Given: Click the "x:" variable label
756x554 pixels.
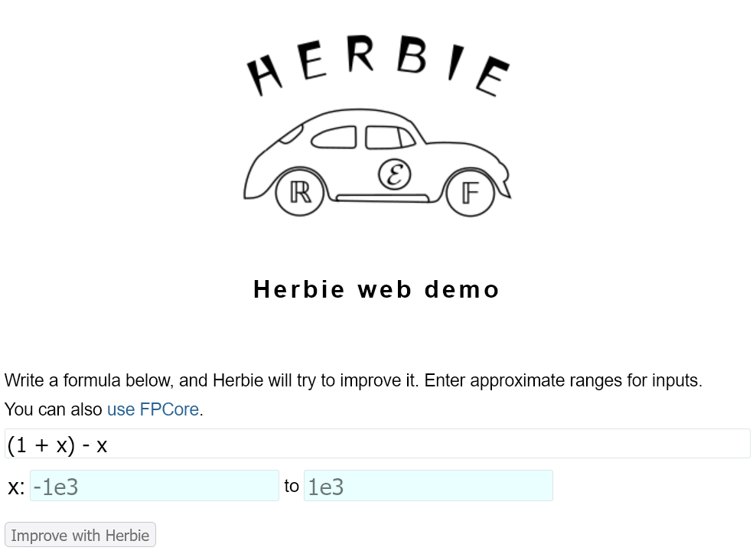Looking at the screenshot, I should click(16, 487).
